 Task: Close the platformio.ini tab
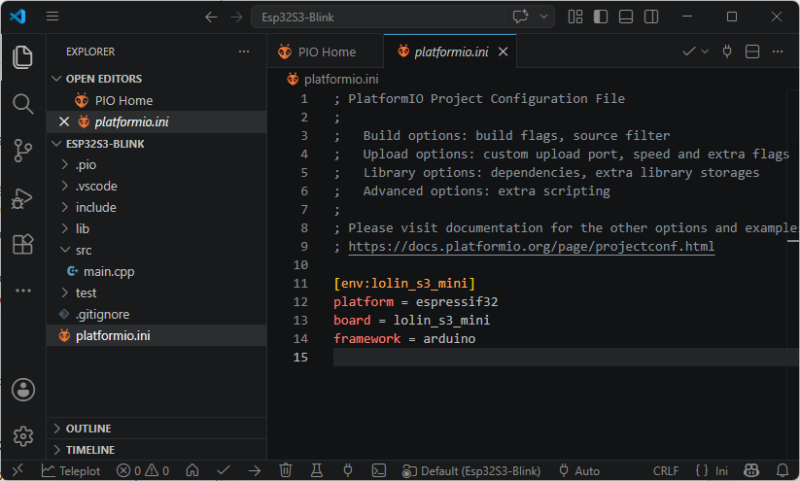503,52
